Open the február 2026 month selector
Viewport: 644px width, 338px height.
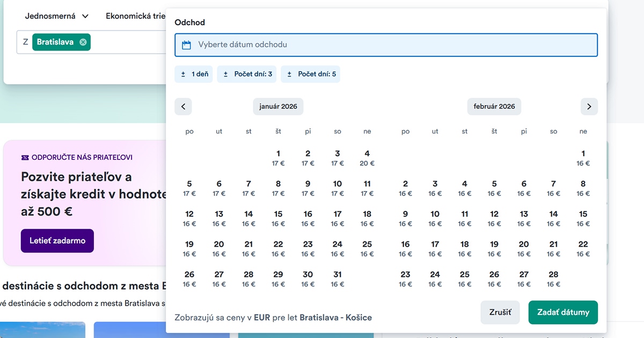coord(494,106)
